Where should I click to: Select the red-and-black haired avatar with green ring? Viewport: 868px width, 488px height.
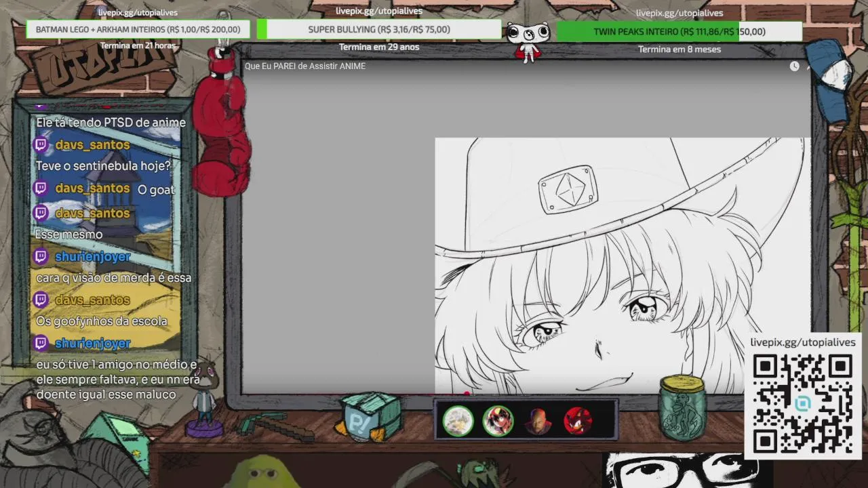coord(498,421)
